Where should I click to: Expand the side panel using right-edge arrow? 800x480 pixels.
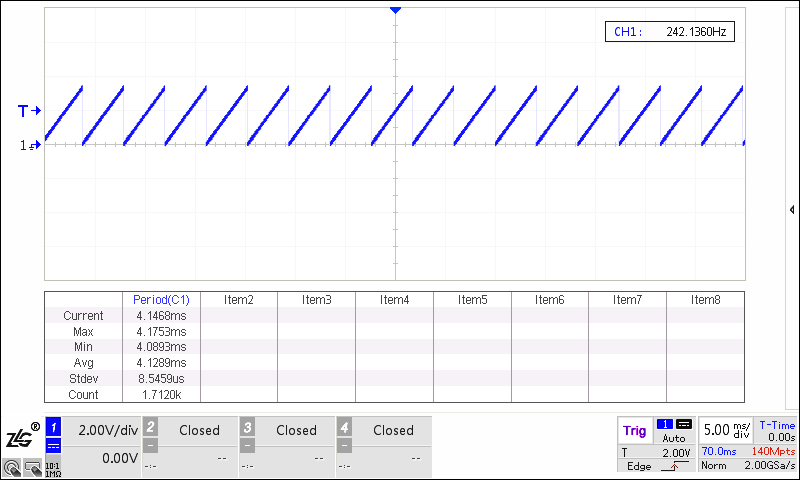tap(792, 210)
